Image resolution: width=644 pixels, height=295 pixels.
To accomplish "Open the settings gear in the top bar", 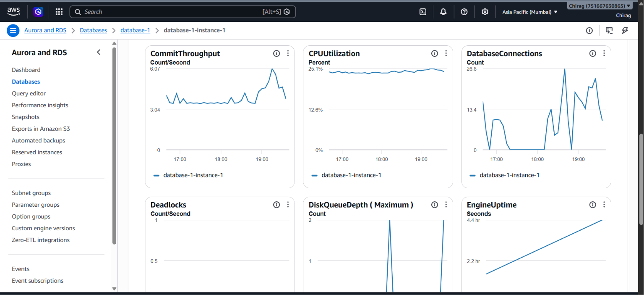I will click(x=485, y=12).
